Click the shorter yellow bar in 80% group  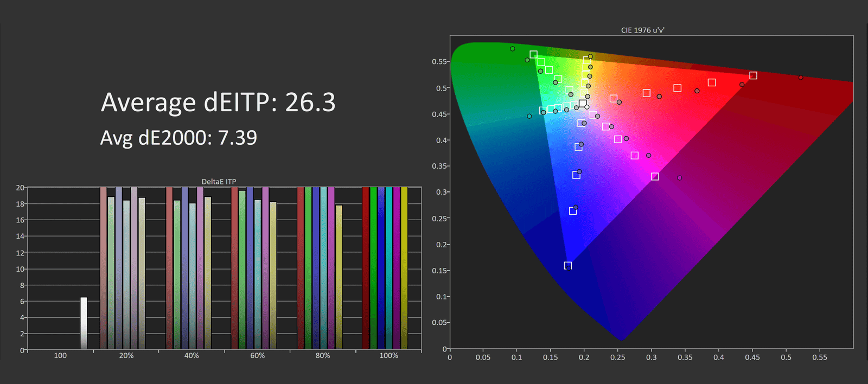(x=339, y=277)
